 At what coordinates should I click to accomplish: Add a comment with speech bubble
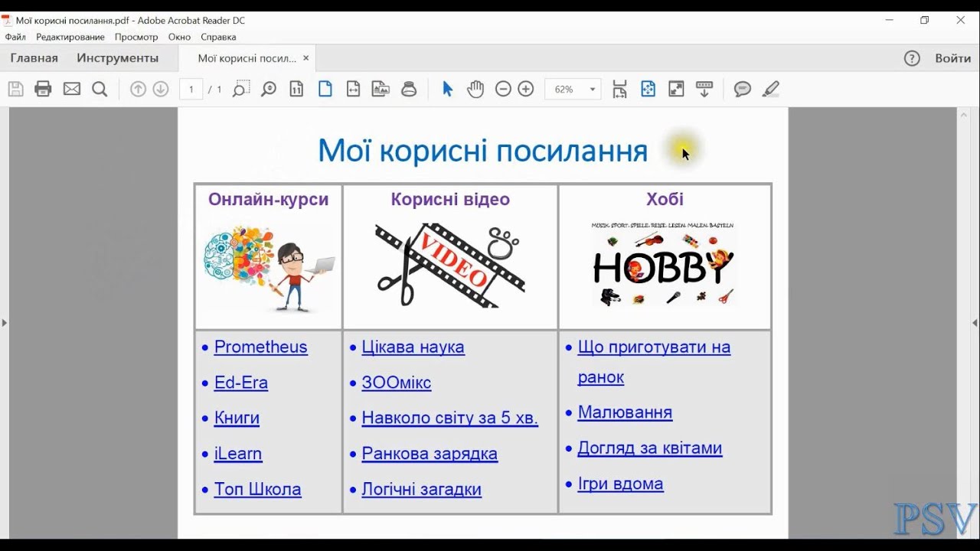point(743,90)
